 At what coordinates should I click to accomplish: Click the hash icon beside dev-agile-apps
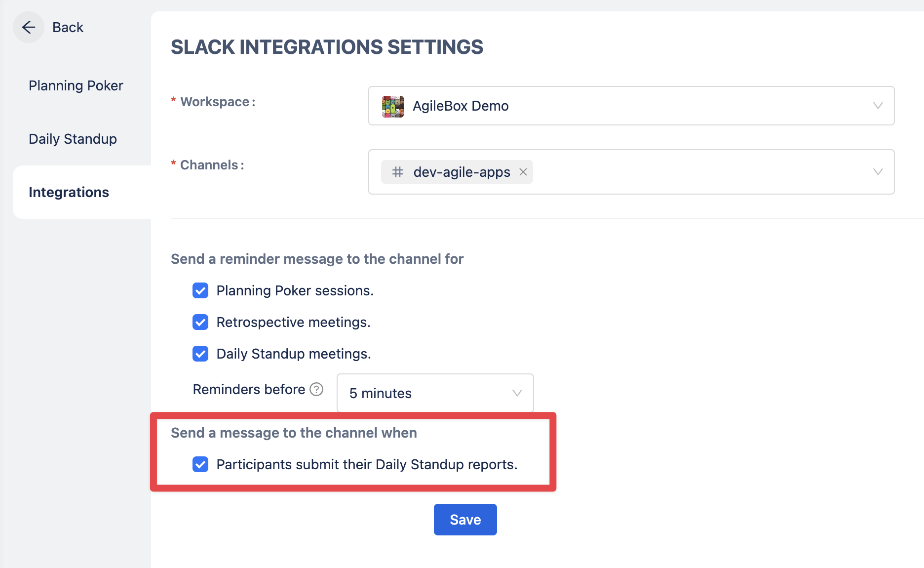(x=398, y=172)
